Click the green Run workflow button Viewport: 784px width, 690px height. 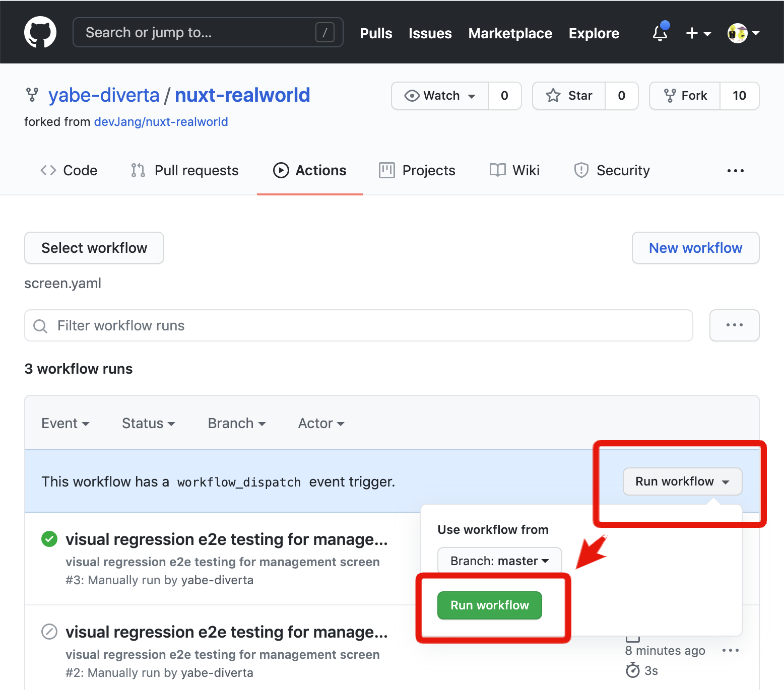tap(490, 605)
